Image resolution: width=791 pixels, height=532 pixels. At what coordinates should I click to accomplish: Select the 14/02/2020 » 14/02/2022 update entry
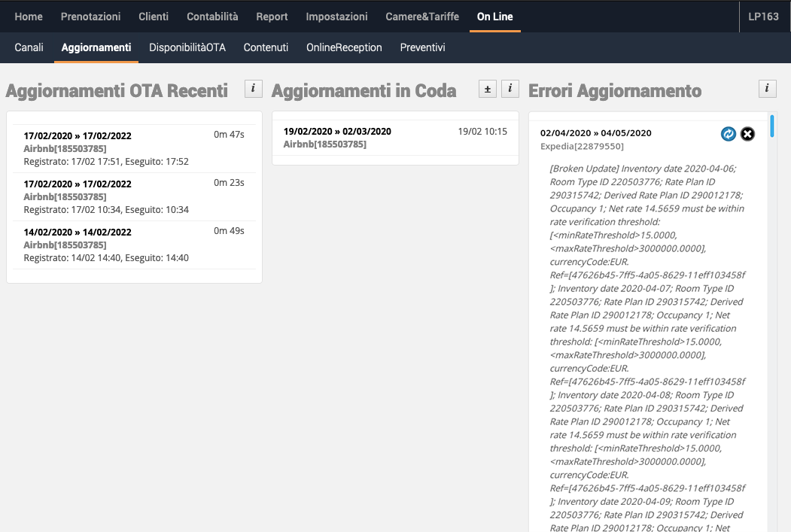click(134, 245)
